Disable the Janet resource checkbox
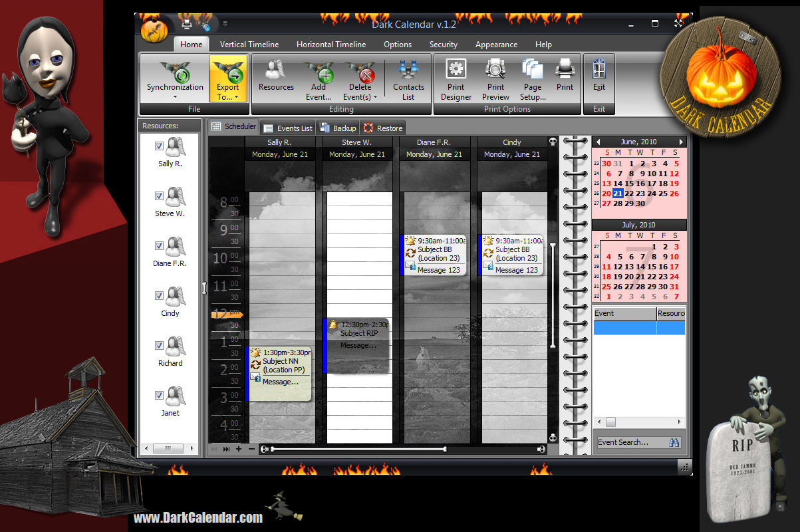 159,395
